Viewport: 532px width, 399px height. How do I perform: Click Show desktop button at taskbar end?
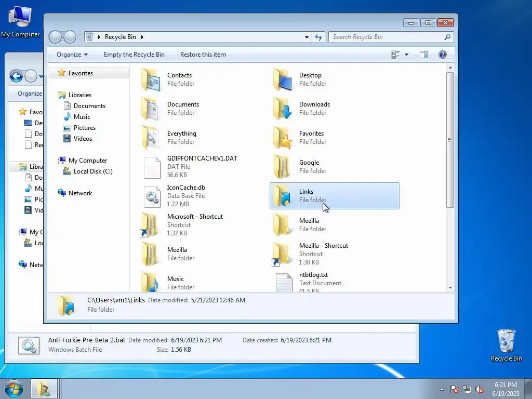point(528,389)
